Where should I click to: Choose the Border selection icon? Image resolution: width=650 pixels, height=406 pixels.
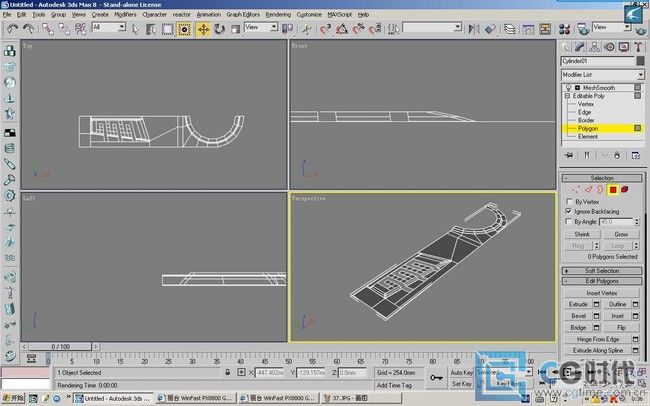(600, 190)
